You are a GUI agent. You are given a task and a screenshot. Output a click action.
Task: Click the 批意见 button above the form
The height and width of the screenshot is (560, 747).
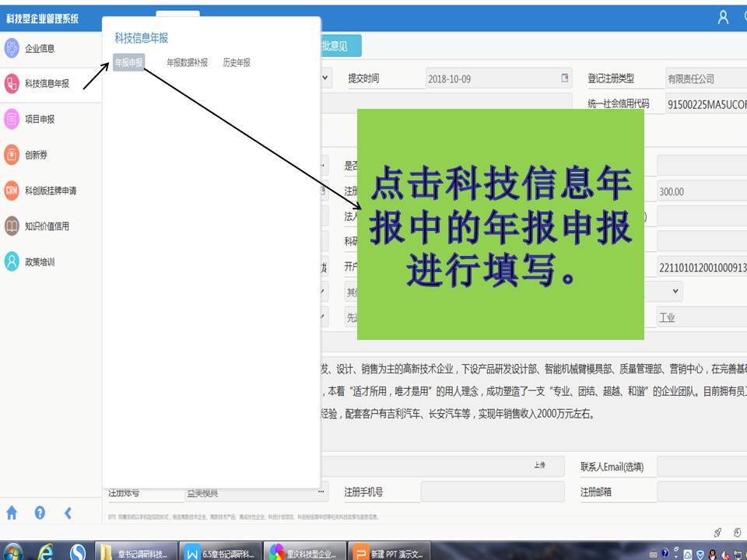[341, 46]
